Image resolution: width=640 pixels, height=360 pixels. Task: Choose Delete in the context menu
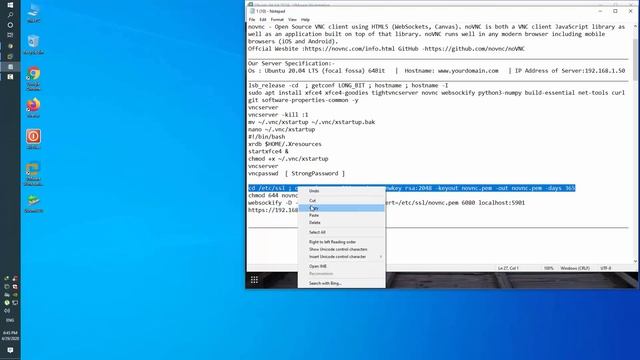tap(342, 222)
